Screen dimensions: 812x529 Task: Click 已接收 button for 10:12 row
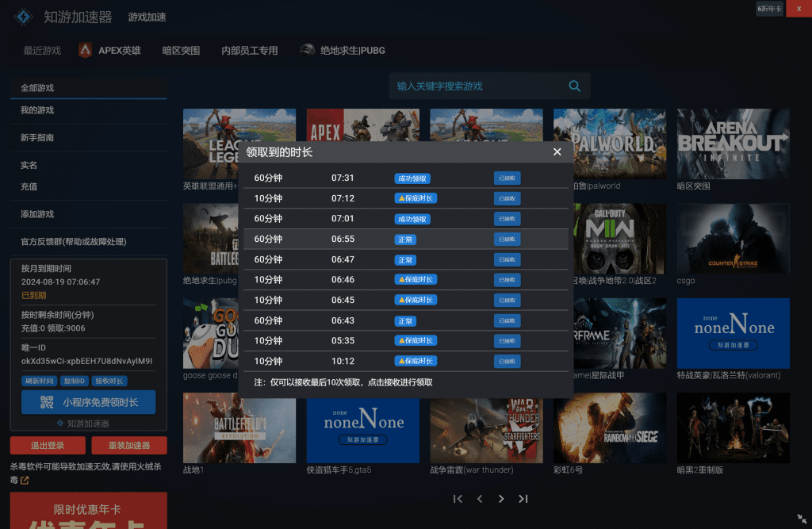[507, 361]
